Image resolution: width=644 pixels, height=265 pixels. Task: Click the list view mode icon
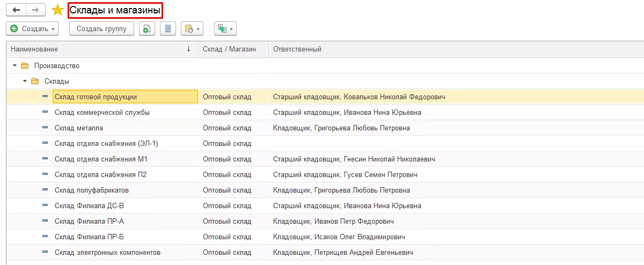coord(167,29)
